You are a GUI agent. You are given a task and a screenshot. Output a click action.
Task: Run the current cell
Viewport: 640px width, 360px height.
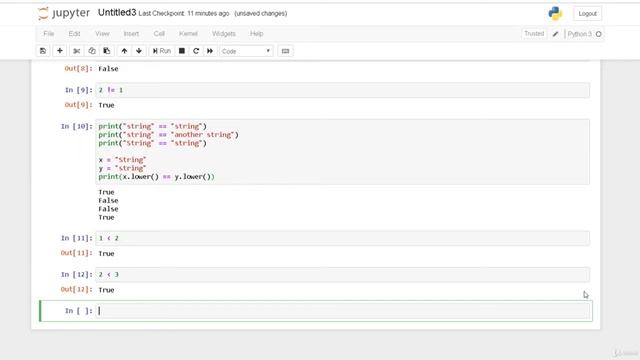[162, 51]
